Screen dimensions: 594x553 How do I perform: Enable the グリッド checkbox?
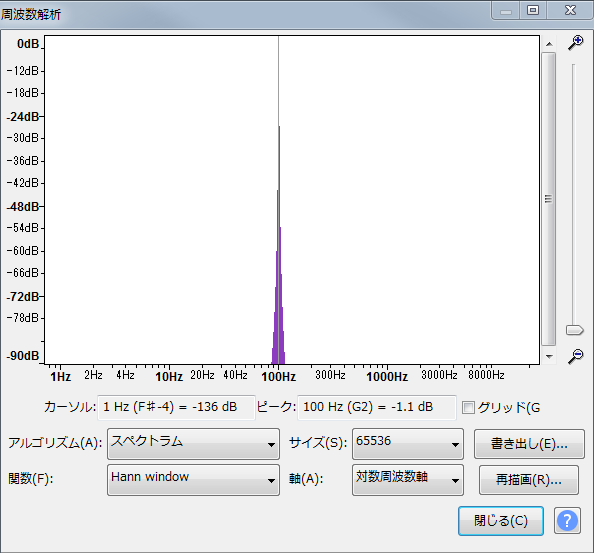(x=468, y=408)
